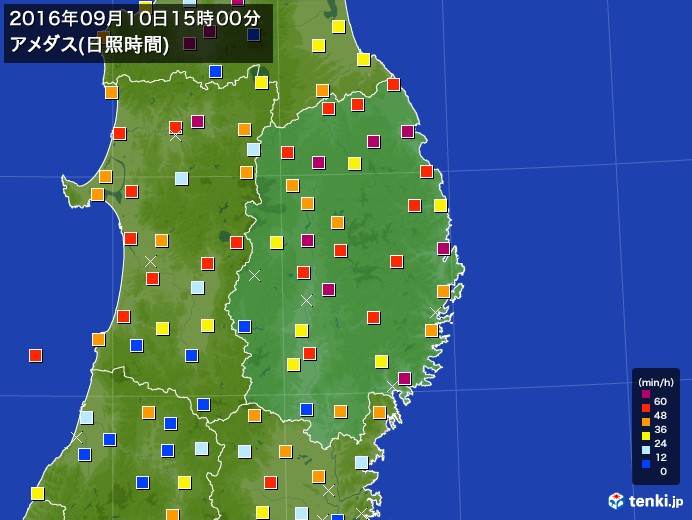Image resolution: width=692 pixels, height=520 pixels.
Task: Click the "アメダス(日照時間)" title text
Action: (90, 45)
